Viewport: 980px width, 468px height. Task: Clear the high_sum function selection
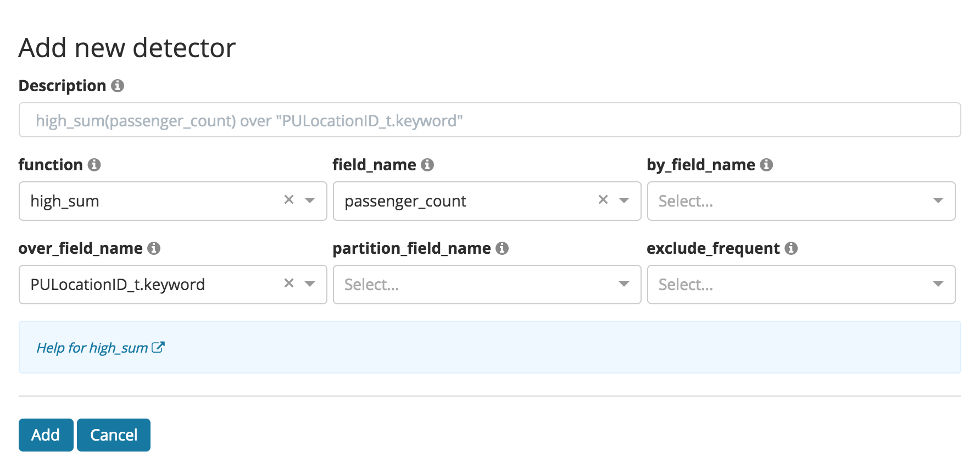(289, 200)
